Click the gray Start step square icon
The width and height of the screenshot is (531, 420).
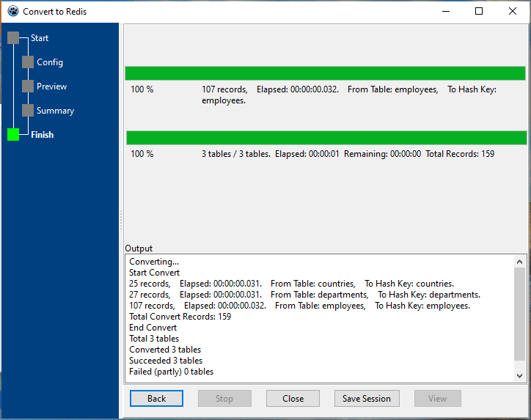point(13,38)
